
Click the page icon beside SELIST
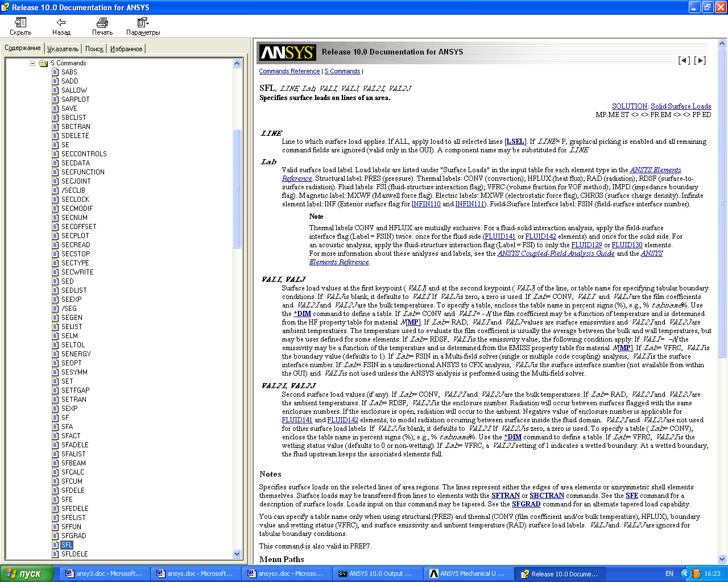point(55,327)
